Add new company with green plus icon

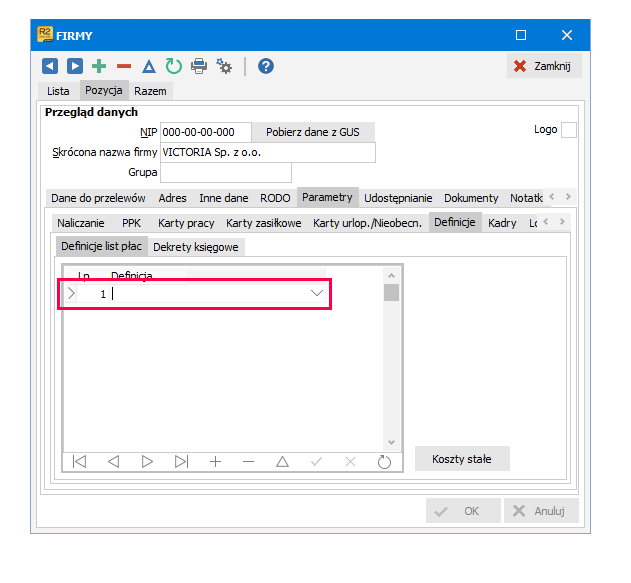99,66
